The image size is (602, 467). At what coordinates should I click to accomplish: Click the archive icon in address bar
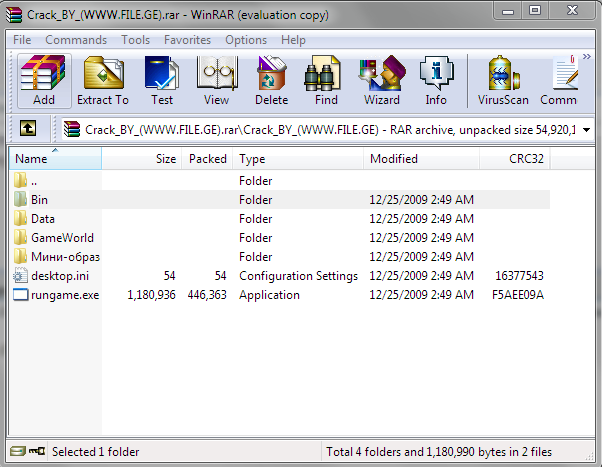72,129
